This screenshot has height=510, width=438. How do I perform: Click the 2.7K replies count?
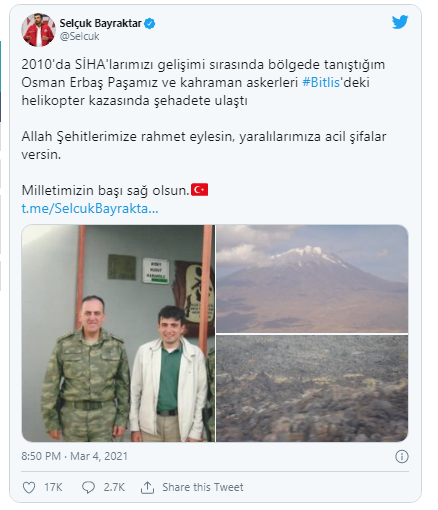click(x=114, y=487)
